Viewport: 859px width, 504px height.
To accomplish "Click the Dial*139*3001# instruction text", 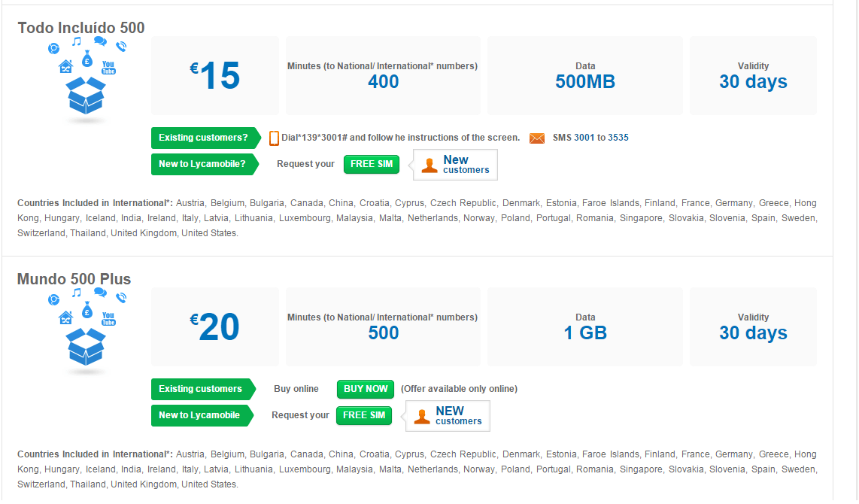I will click(x=400, y=138).
